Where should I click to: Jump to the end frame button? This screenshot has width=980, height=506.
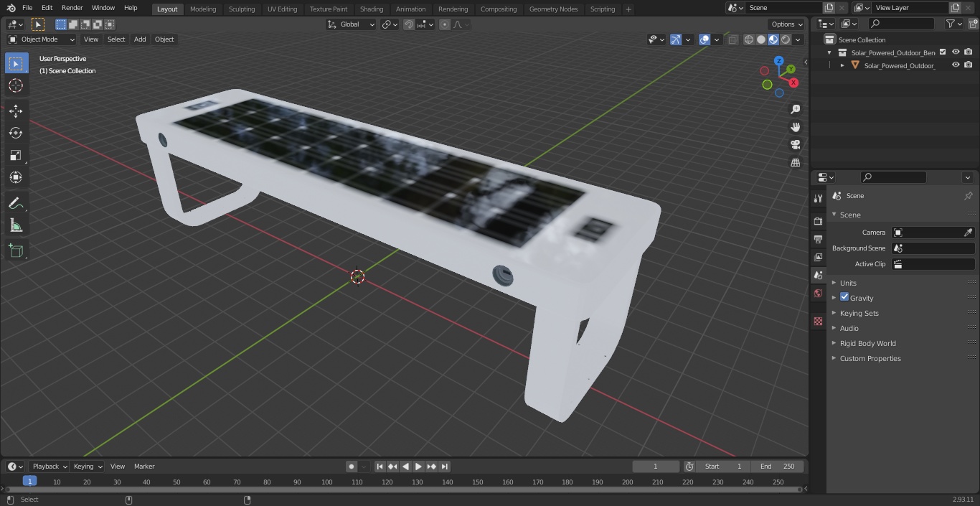coord(444,467)
